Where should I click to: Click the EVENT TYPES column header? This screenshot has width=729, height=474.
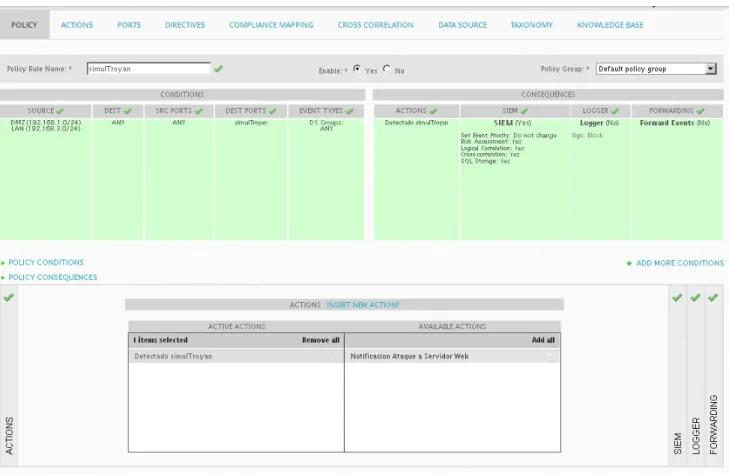click(x=326, y=111)
